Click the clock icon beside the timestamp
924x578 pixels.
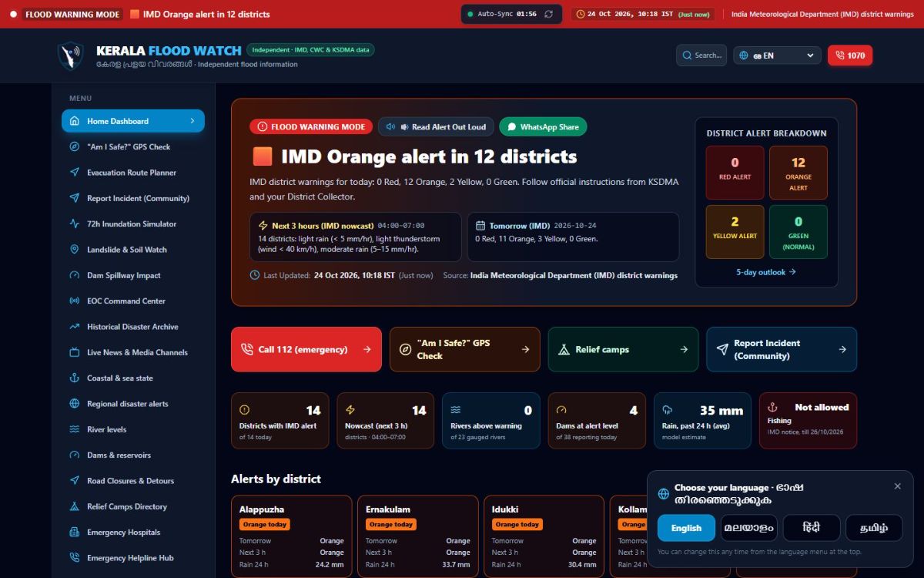[581, 14]
